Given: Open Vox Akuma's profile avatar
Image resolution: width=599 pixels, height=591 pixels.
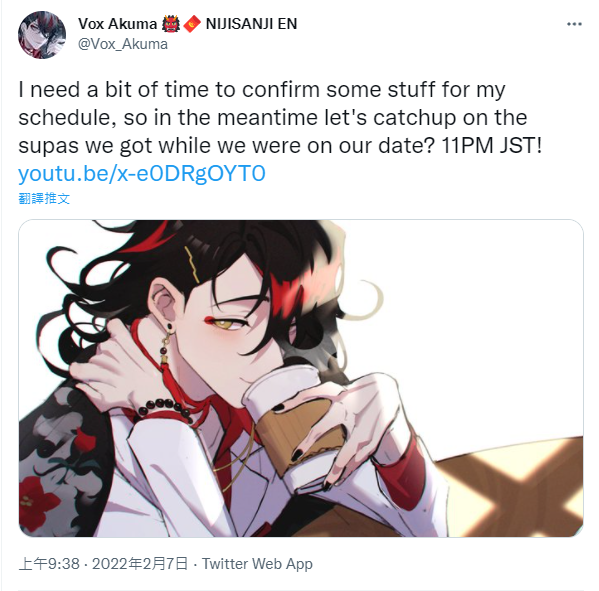Looking at the screenshot, I should pyautogui.click(x=42, y=35).
